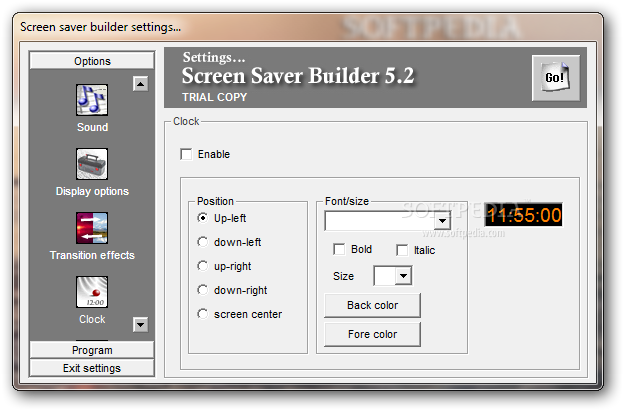
Task: Select the Clock icon in sidebar
Action: (92, 292)
